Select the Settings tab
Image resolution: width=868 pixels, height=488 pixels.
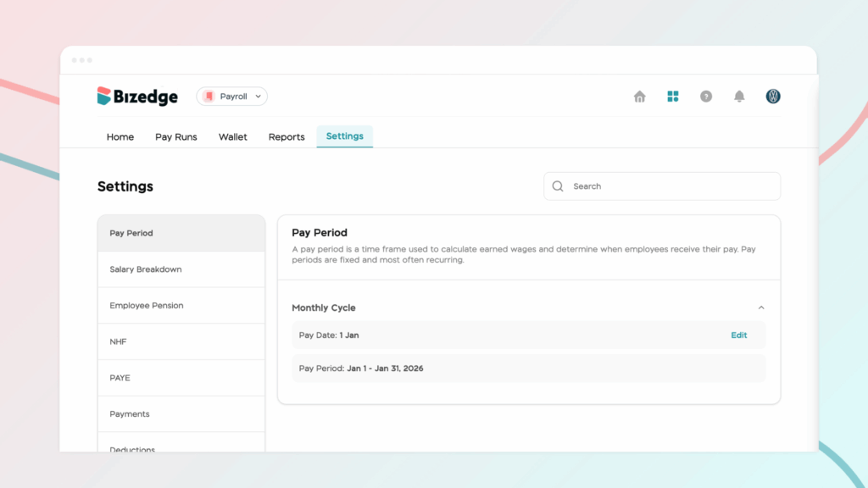click(345, 136)
